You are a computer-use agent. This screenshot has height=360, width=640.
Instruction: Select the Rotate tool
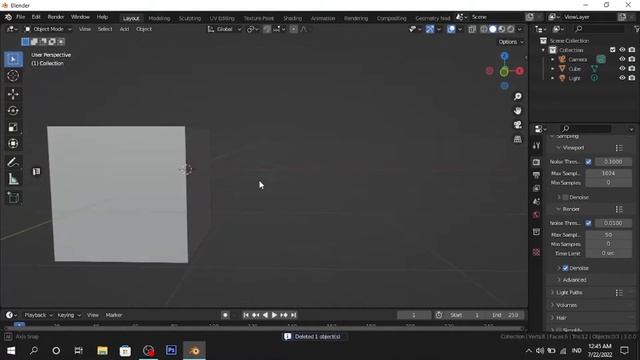tap(13, 111)
